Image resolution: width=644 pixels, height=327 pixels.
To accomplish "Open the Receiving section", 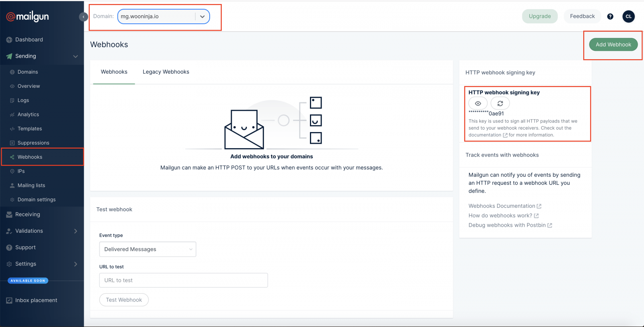I will point(28,214).
